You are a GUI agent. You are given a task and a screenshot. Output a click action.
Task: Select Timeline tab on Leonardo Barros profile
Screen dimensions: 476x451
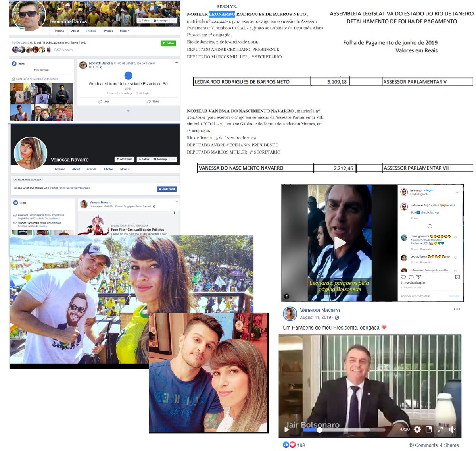tap(59, 31)
